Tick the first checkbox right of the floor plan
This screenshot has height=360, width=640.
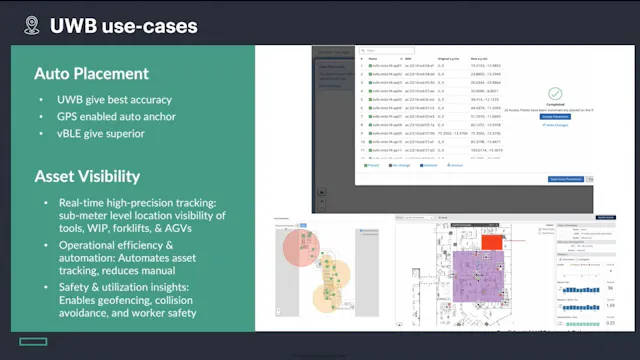(x=540, y=229)
